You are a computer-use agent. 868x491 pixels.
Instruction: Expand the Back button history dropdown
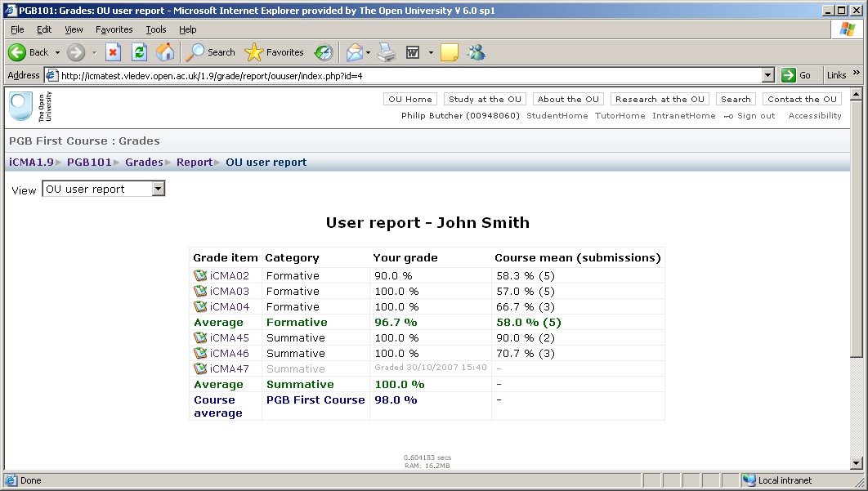coord(57,52)
